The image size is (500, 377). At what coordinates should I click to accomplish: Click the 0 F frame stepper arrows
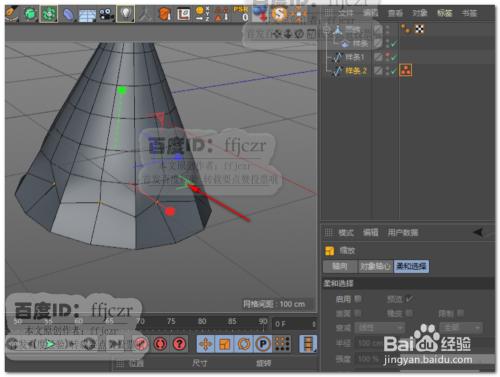click(314, 324)
